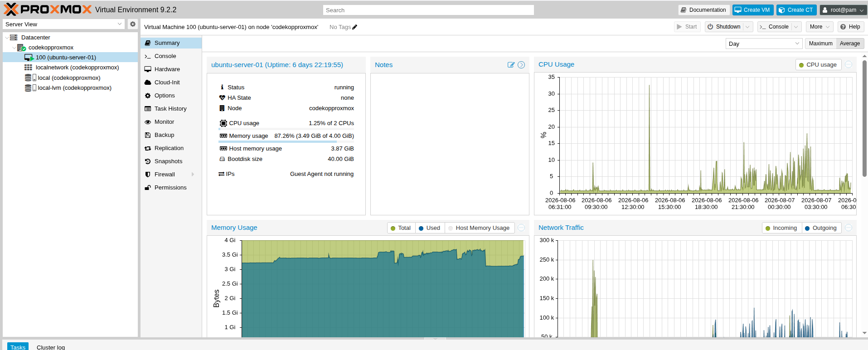Click the server view settings gear icon

click(x=133, y=24)
